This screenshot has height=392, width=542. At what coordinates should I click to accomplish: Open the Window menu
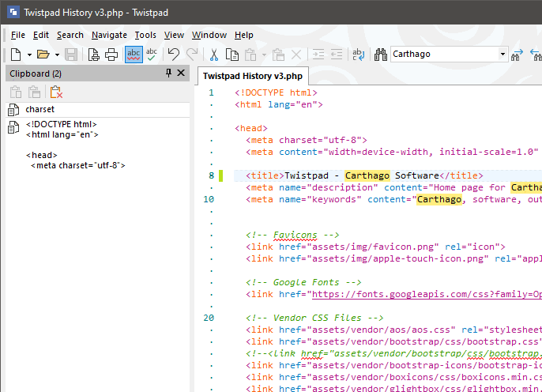[x=209, y=35]
